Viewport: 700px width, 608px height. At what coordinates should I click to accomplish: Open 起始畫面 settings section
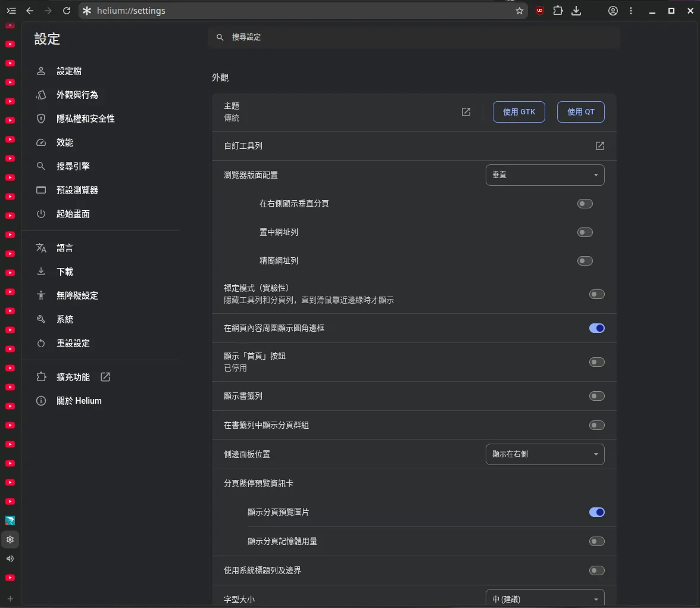click(x=73, y=214)
